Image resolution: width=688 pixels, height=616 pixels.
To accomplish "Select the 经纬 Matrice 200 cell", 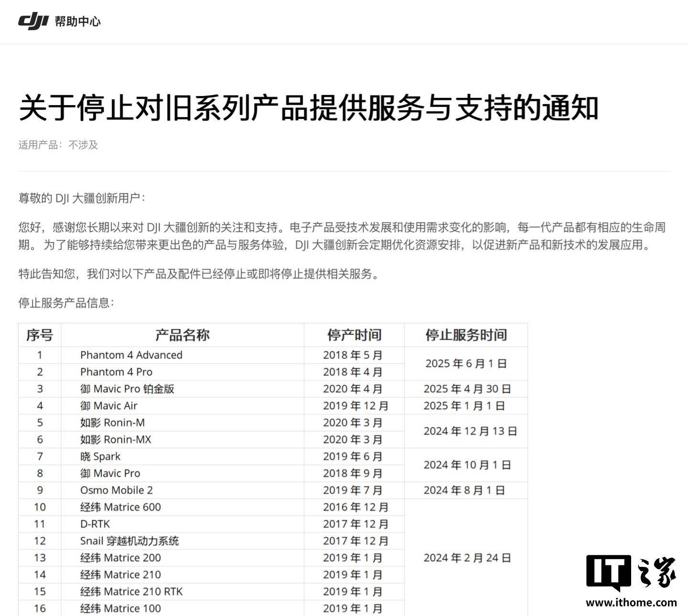I will pyautogui.click(x=183, y=558).
